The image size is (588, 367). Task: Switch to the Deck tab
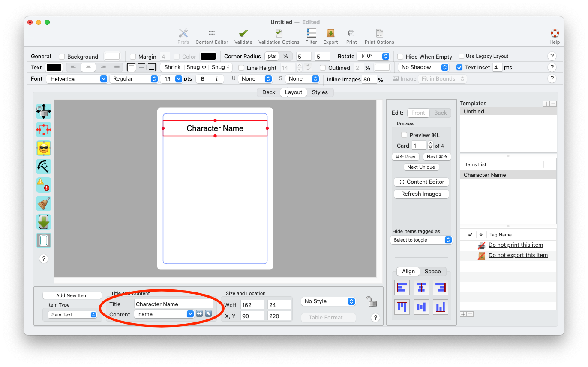pos(269,92)
